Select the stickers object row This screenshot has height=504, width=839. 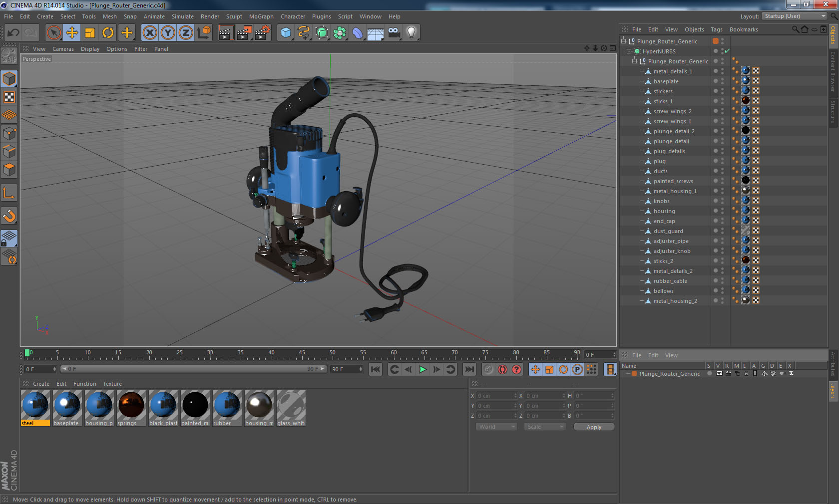[663, 91]
